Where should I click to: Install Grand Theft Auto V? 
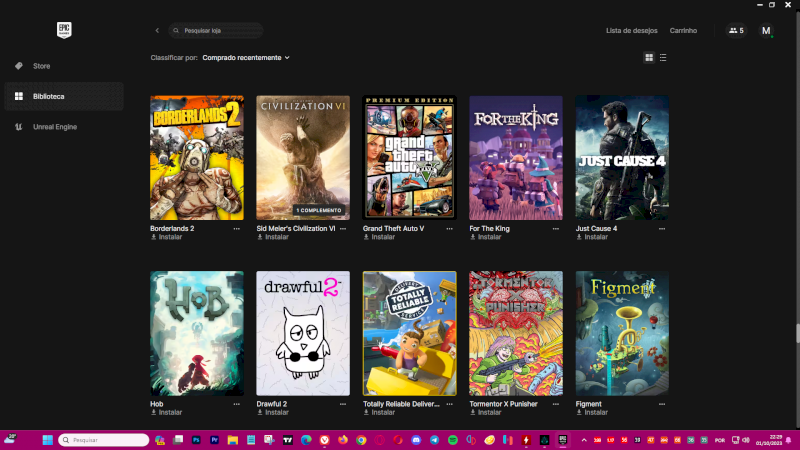[x=379, y=237]
